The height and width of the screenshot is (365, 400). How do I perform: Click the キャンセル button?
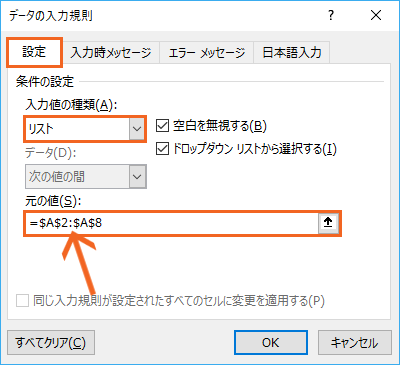(x=355, y=342)
